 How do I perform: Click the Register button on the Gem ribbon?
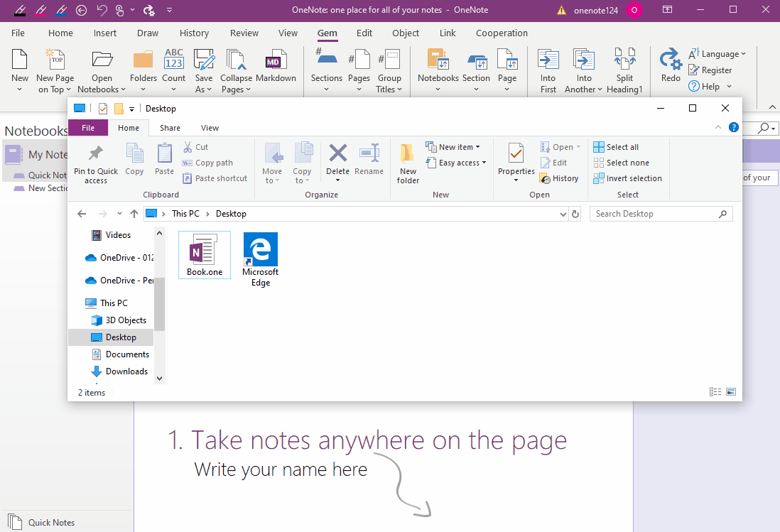(x=711, y=70)
